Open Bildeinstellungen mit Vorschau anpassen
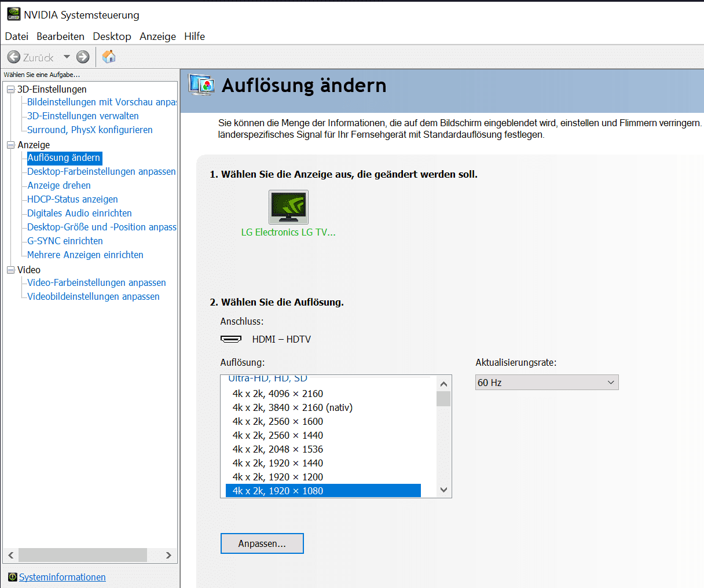This screenshot has width=704, height=588. [x=102, y=102]
